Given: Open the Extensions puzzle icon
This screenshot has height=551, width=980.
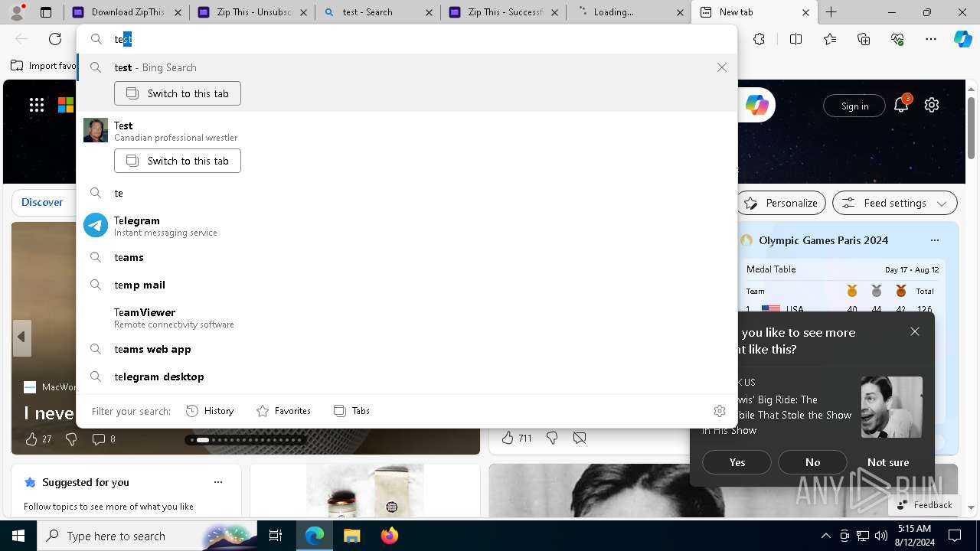Looking at the screenshot, I should pyautogui.click(x=759, y=39).
